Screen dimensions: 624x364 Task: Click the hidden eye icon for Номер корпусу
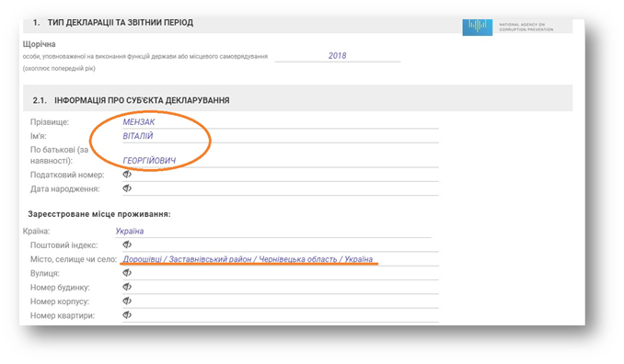(127, 301)
